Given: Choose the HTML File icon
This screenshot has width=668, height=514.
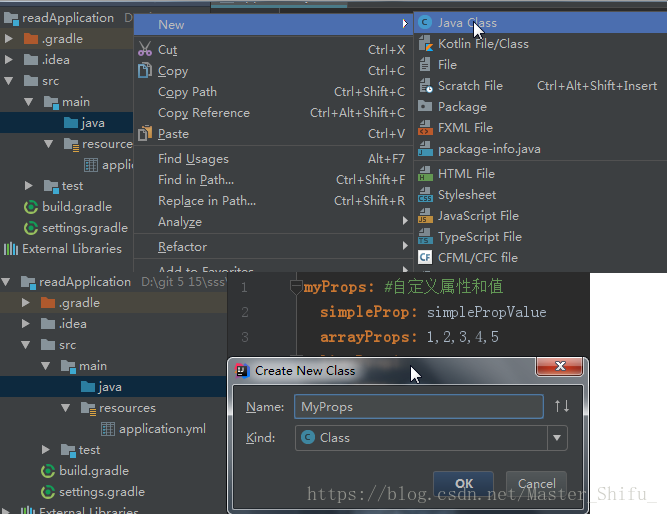Looking at the screenshot, I should pos(425,174).
